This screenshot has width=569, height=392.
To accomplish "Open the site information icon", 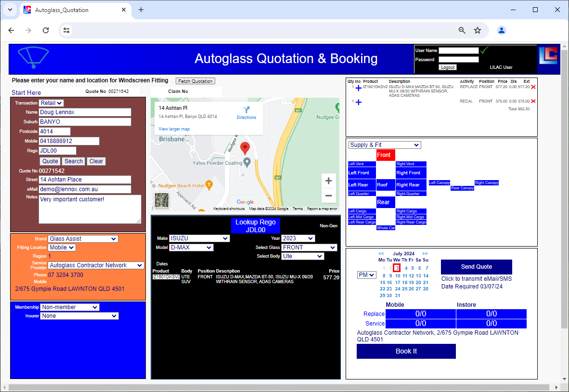I will [x=66, y=30].
